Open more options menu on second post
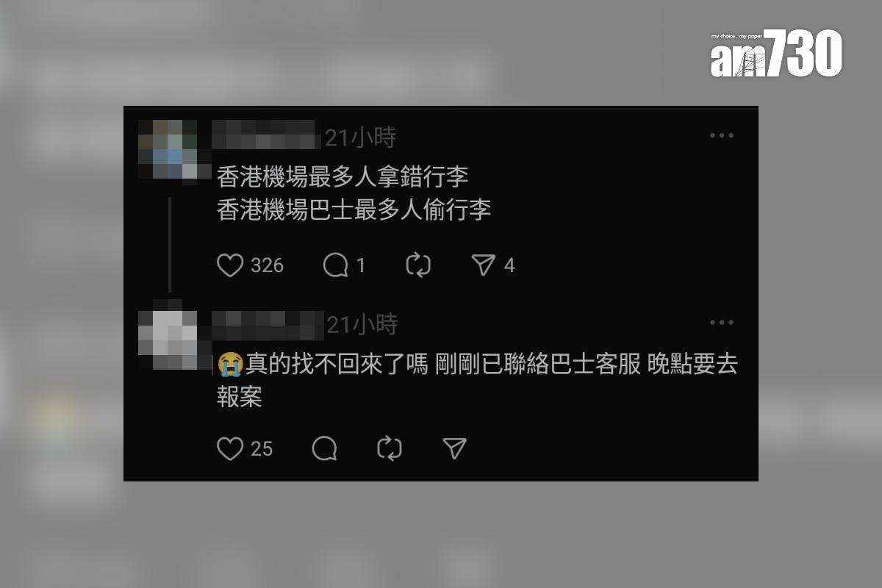The image size is (882, 588). 722,322
